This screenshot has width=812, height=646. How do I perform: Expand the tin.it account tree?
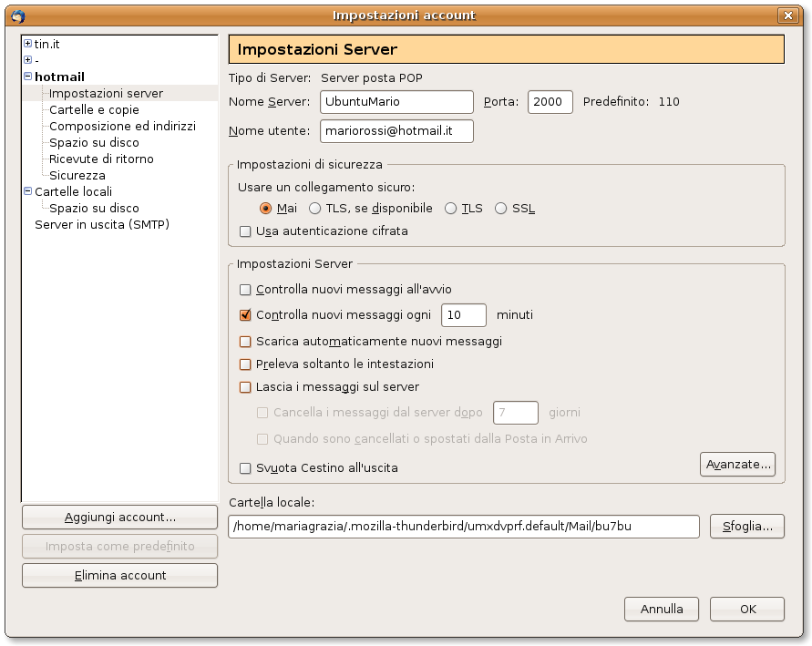pyautogui.click(x=27, y=44)
